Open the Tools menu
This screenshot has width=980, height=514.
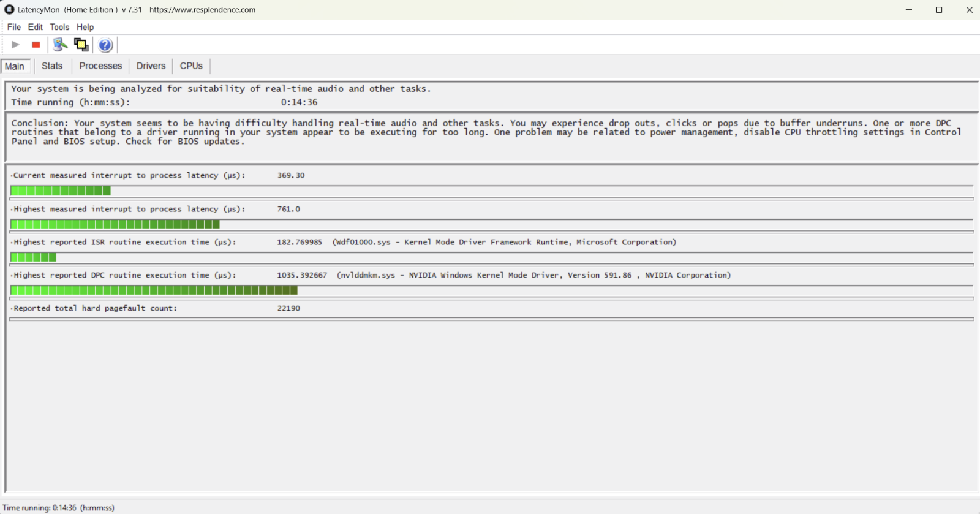(x=59, y=27)
